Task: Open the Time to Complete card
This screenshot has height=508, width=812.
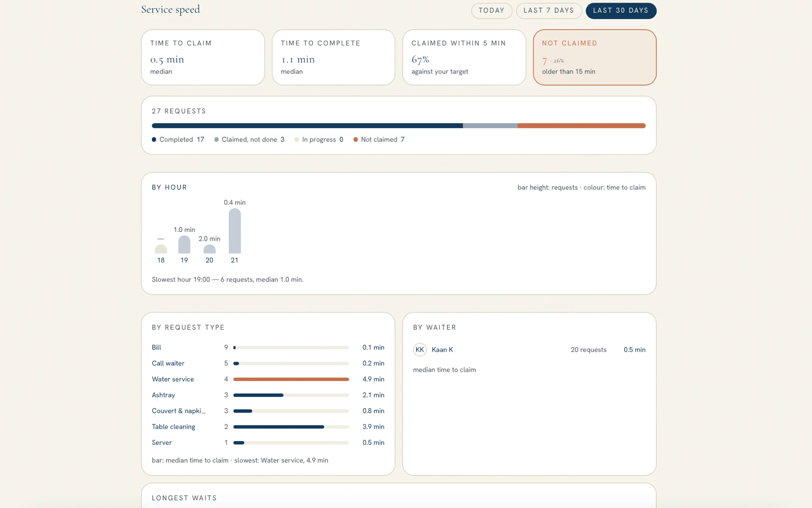Action: (333, 57)
